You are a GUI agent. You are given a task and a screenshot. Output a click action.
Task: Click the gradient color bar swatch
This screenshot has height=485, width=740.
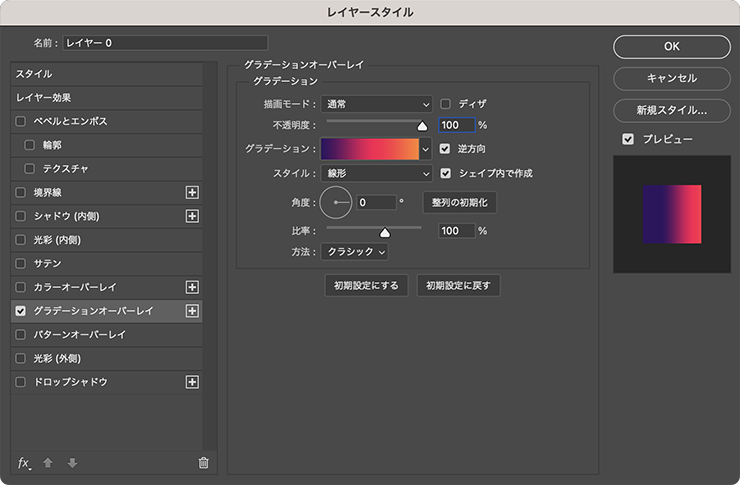pyautogui.click(x=370, y=148)
